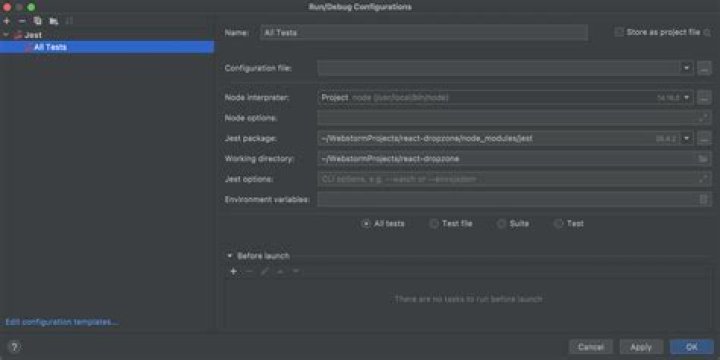
Task: Edit the Before launch task
Action: click(x=264, y=271)
